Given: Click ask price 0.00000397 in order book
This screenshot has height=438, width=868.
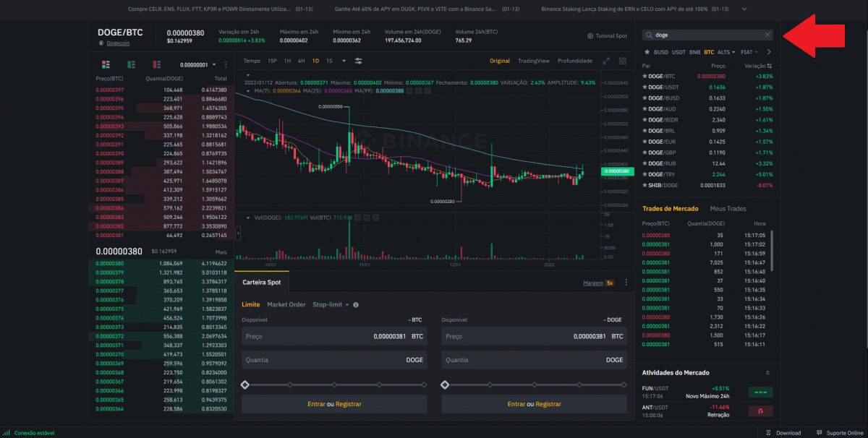Looking at the screenshot, I should tap(110, 90).
